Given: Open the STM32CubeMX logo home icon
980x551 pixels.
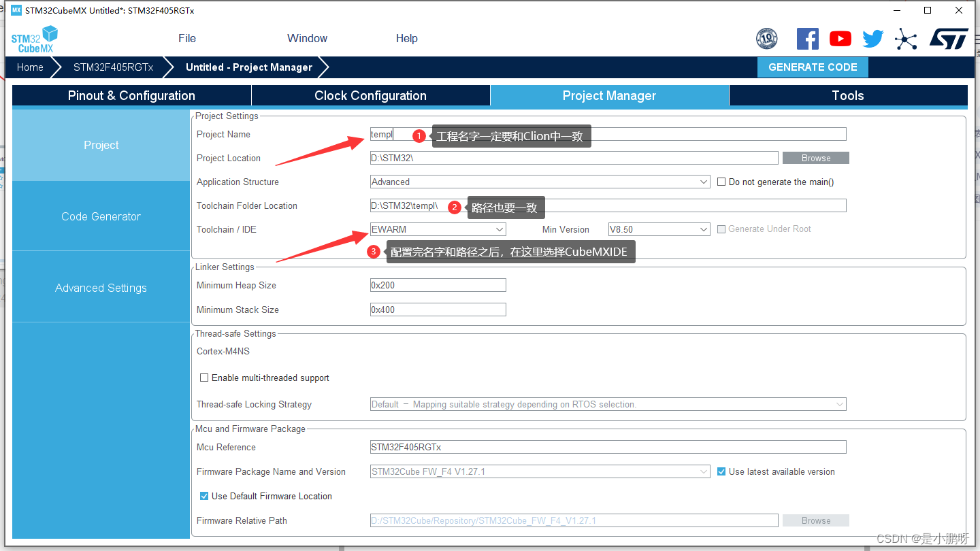Looking at the screenshot, I should (35, 39).
